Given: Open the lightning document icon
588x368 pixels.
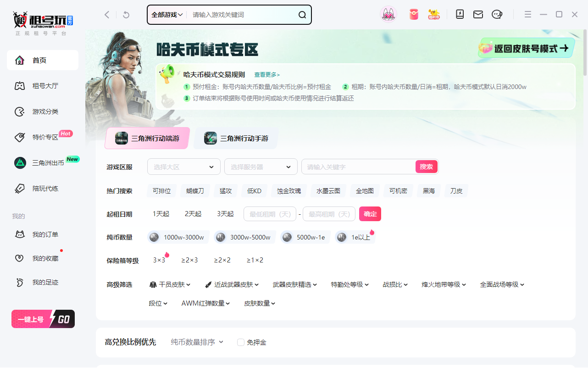Looking at the screenshot, I should tap(460, 14).
